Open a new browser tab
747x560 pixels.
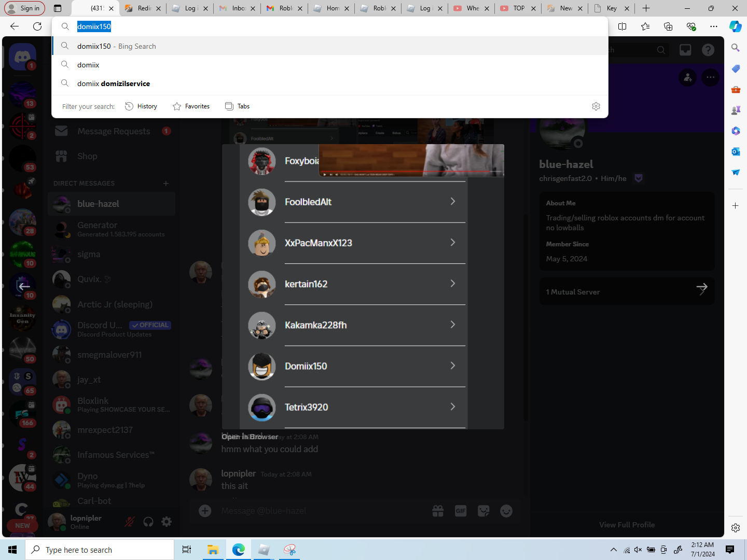coord(646,8)
